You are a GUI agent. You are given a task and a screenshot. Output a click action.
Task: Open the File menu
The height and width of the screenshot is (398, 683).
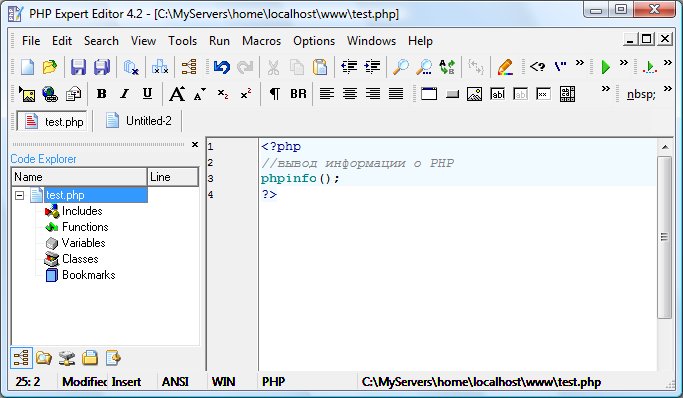31,41
